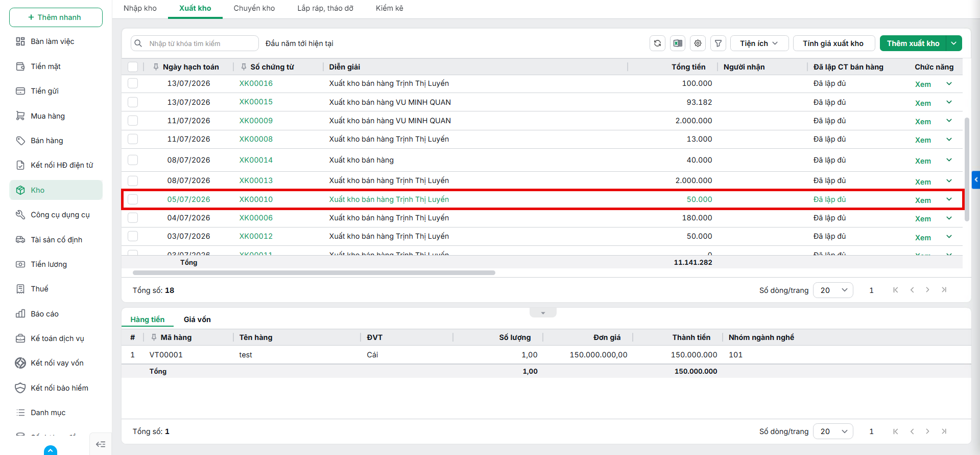The image size is (980, 455).
Task: Open Mua hàng cart icon
Action: [x=20, y=116]
